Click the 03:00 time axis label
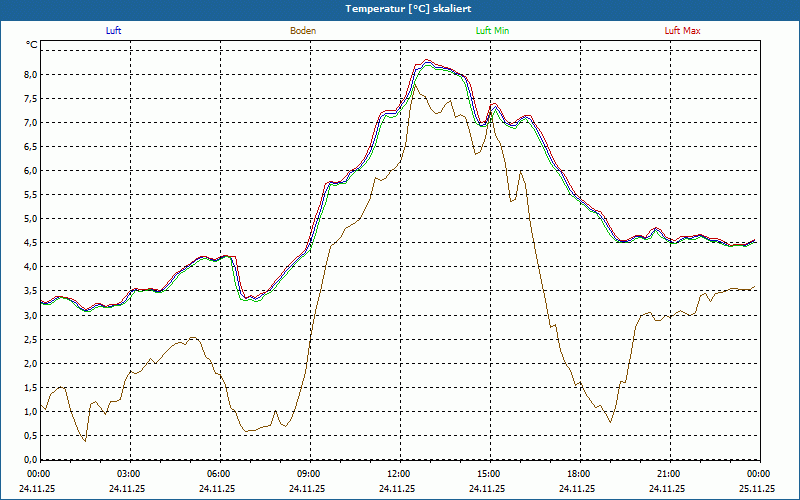This screenshot has width=800, height=500. click(x=129, y=474)
